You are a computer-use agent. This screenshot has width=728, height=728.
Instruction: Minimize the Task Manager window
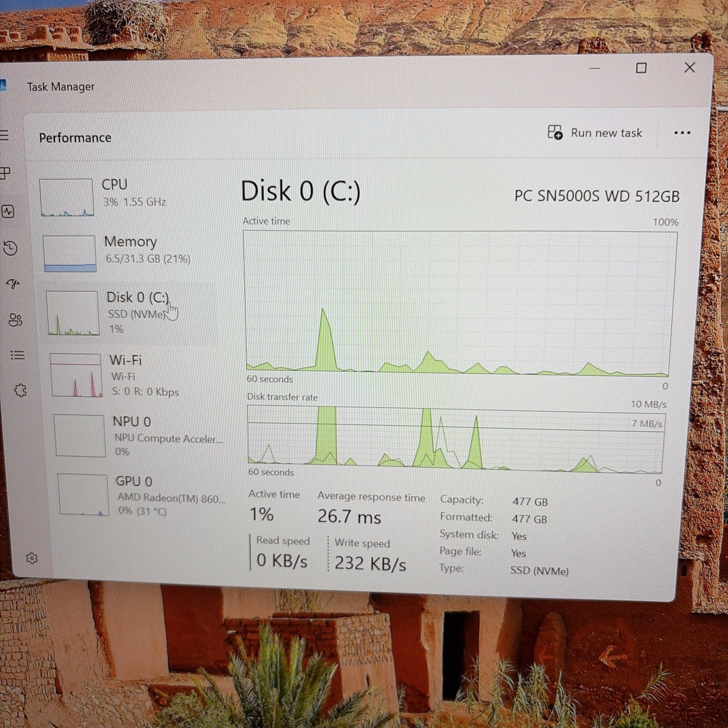coord(594,69)
